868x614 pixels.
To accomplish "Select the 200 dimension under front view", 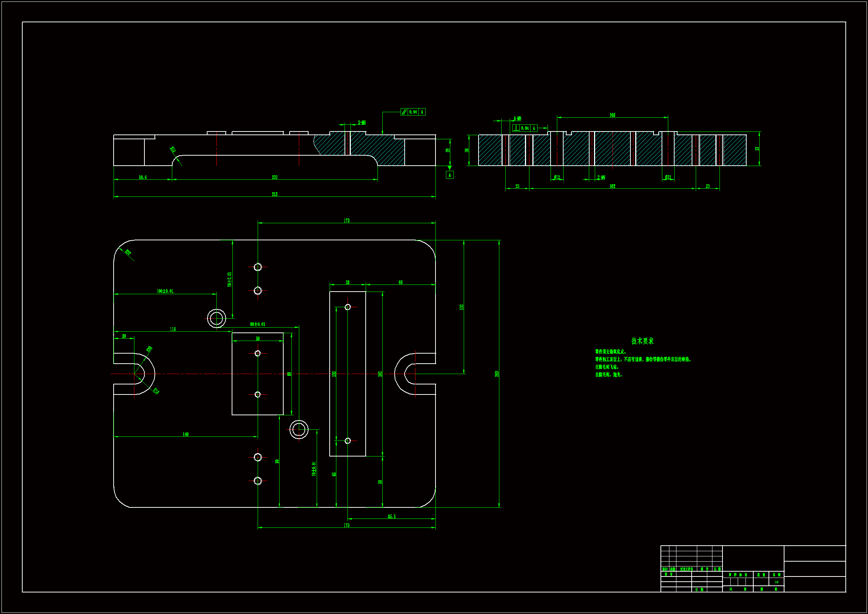I will click(274, 177).
